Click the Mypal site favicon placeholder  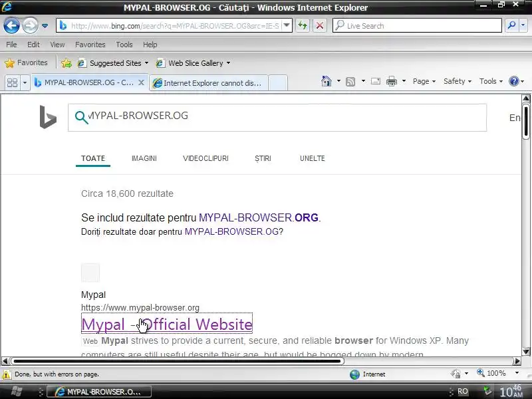[x=90, y=273]
